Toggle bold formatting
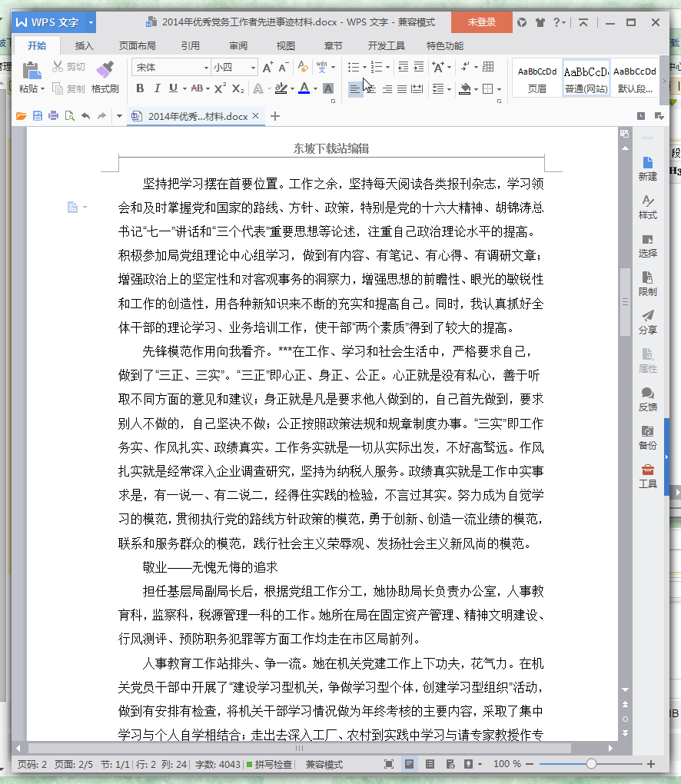Image resolution: width=681 pixels, height=784 pixels. [x=139, y=88]
